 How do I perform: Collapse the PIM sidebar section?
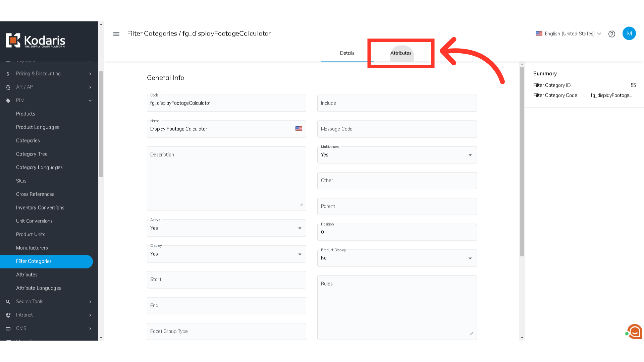(x=90, y=101)
